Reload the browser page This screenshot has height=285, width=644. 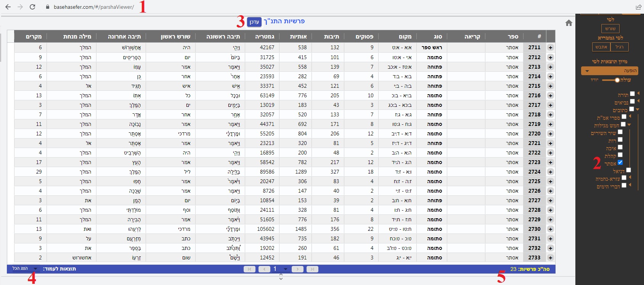tap(32, 7)
